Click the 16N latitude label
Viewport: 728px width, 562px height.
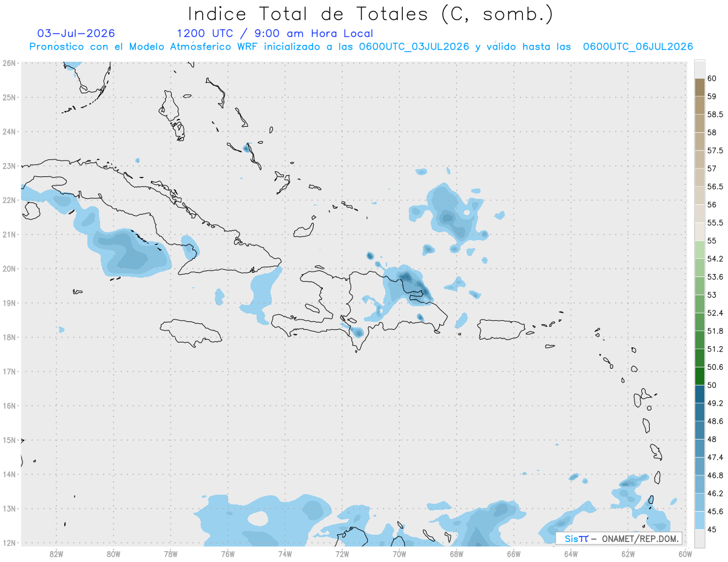click(x=9, y=406)
